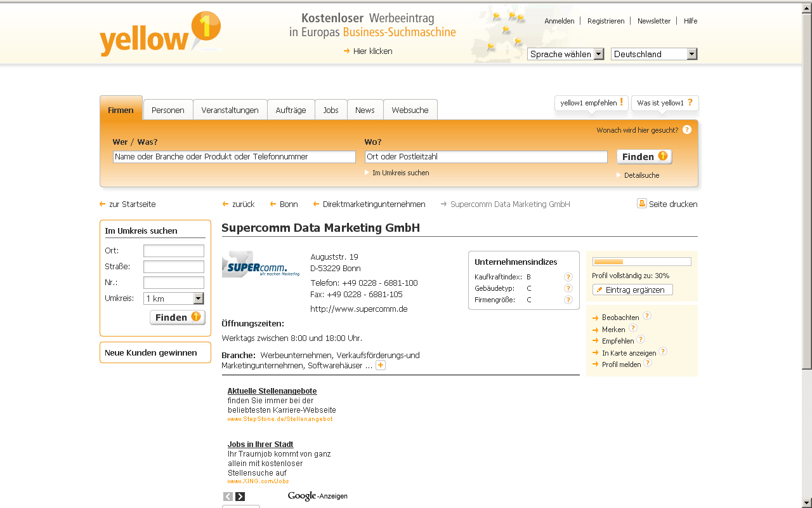Click the Wo location field
812x508 pixels.
486,157
